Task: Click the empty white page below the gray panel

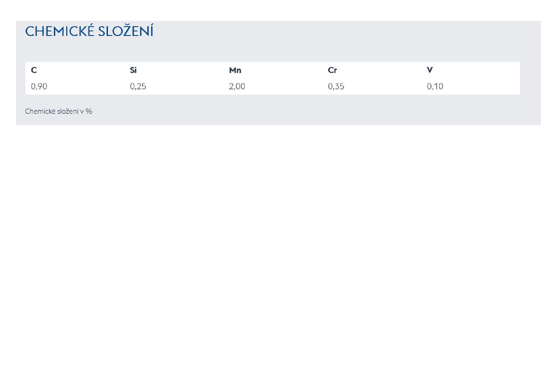Action: tap(278, 242)
